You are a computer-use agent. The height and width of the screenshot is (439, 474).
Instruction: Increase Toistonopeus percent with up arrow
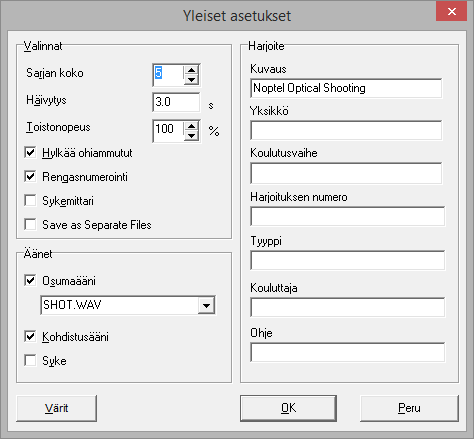click(x=191, y=126)
